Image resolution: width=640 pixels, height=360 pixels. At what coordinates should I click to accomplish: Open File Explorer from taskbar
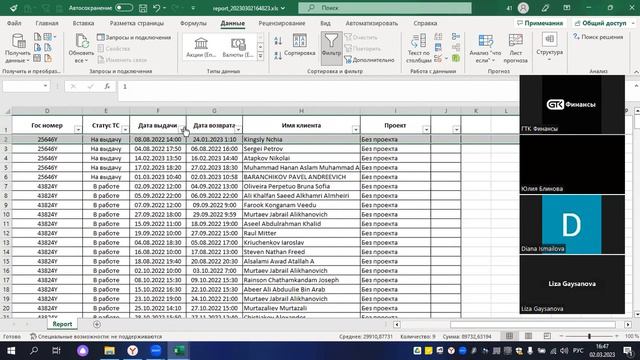tap(109, 351)
